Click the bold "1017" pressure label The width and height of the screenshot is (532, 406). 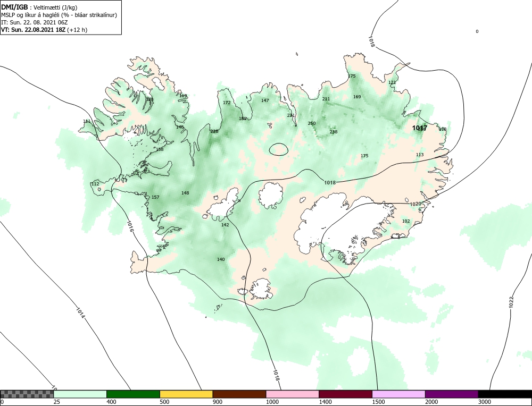click(419, 128)
